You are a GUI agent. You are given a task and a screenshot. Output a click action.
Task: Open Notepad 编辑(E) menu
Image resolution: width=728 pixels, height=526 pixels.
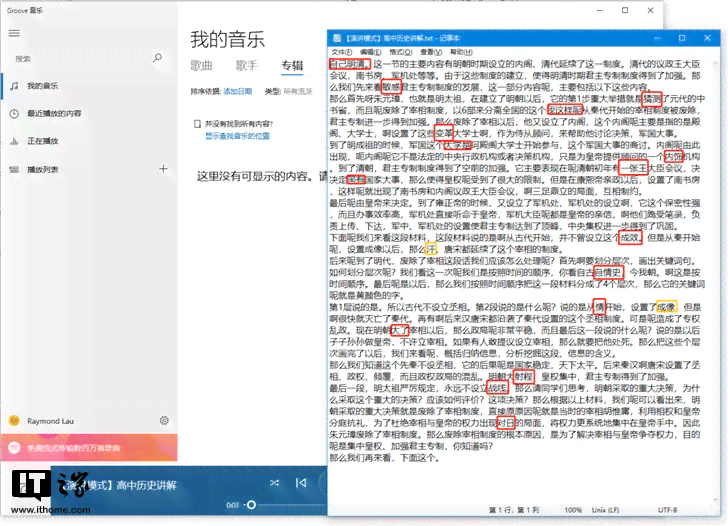370,52
